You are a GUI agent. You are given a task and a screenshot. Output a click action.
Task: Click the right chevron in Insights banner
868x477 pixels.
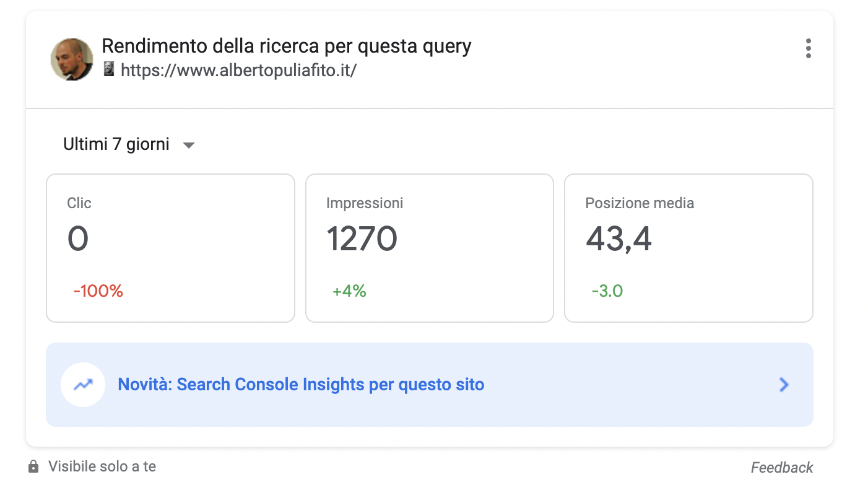(x=784, y=385)
